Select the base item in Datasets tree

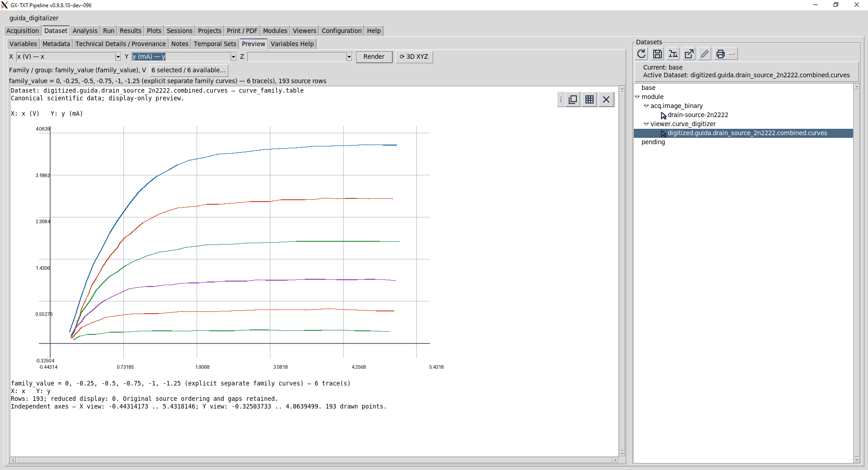648,88
